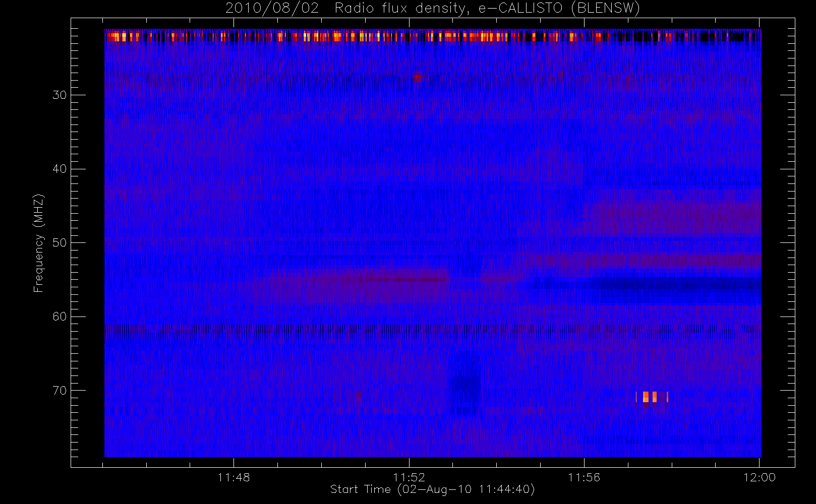
Task: Click the 30 MHz frequency tick label
Action: (x=60, y=95)
